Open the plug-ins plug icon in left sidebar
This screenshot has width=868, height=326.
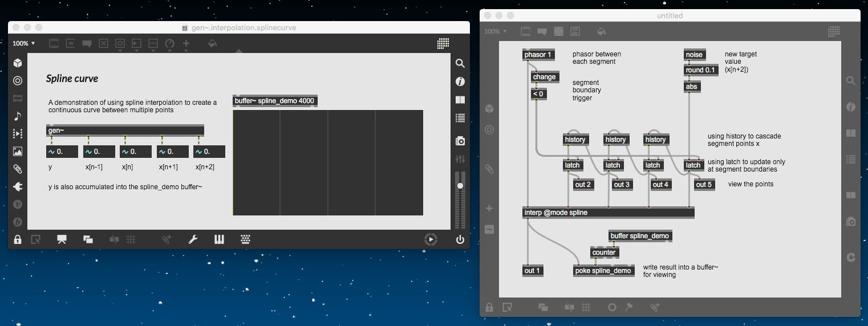tap(18, 186)
